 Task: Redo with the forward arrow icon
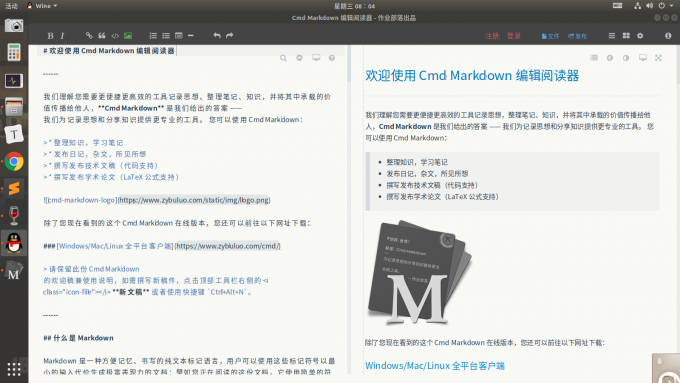230,36
